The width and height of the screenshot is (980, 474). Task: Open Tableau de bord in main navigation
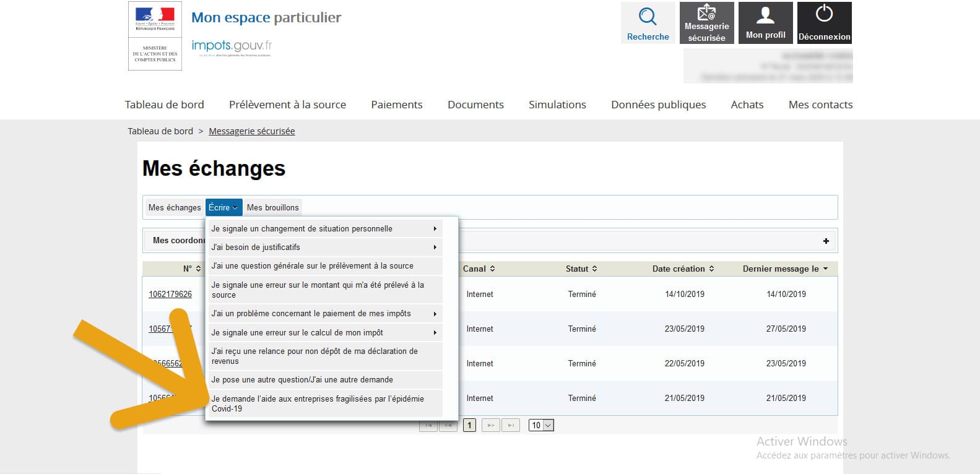coord(164,105)
